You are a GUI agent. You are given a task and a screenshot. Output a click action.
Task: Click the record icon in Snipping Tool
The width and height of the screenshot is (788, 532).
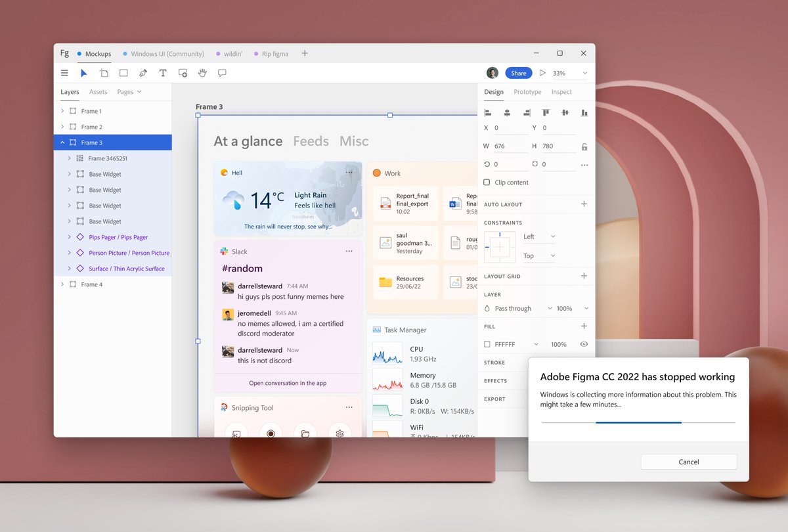tap(270, 433)
